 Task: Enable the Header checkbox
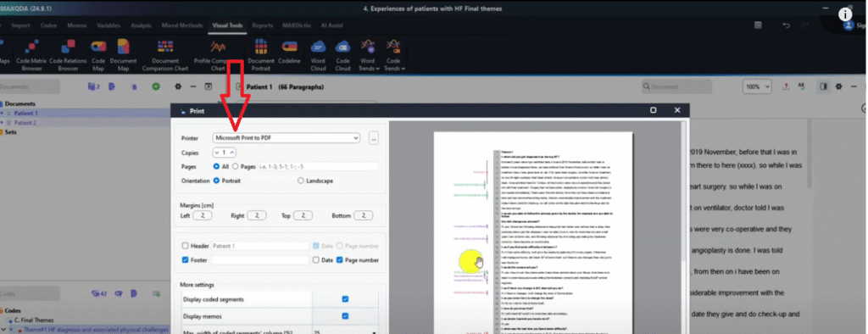185,245
